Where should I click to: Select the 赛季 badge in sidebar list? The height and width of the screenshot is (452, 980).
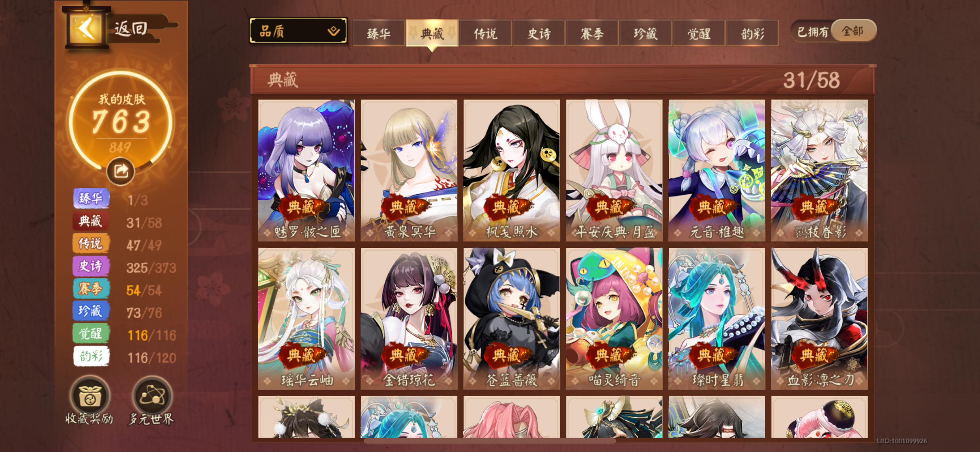pos(91,288)
